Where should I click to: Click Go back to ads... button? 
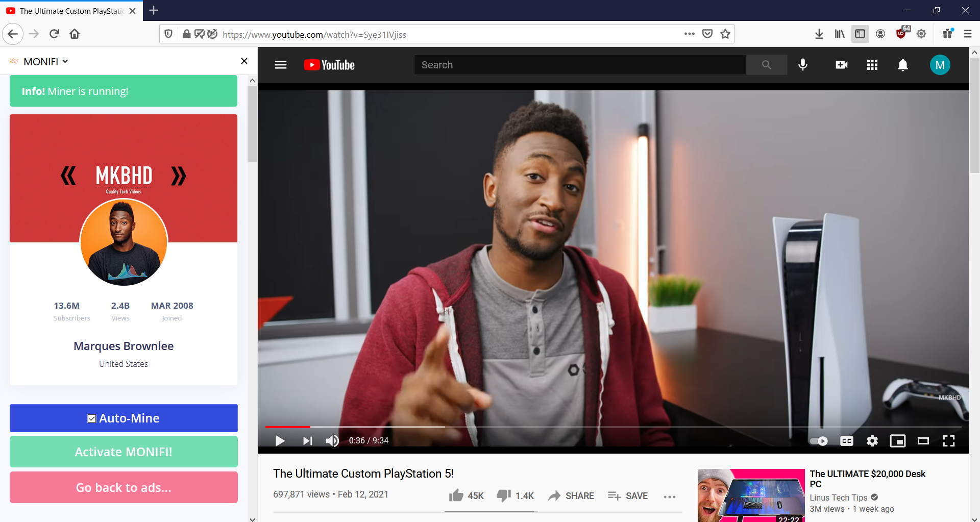tap(124, 487)
